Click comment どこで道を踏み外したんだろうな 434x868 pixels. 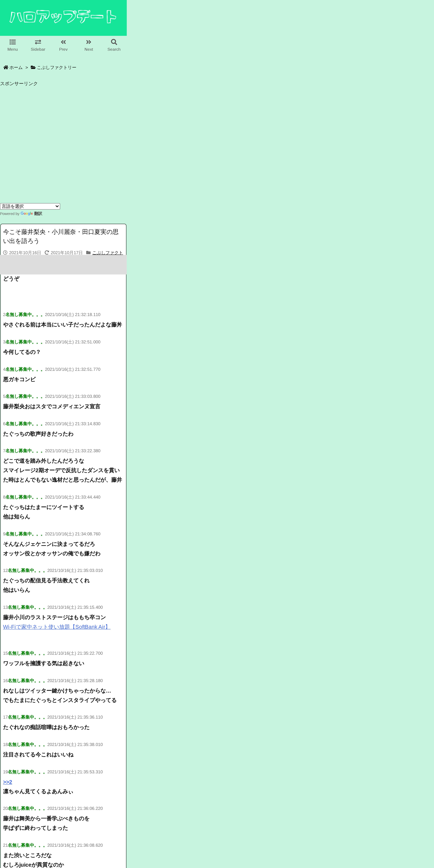click(43, 461)
